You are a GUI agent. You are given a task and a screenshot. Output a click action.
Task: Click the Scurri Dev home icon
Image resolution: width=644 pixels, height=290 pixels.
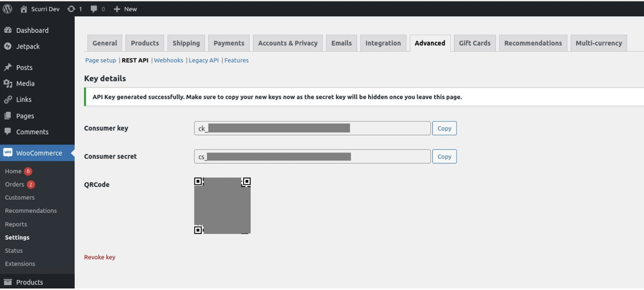[x=24, y=9]
